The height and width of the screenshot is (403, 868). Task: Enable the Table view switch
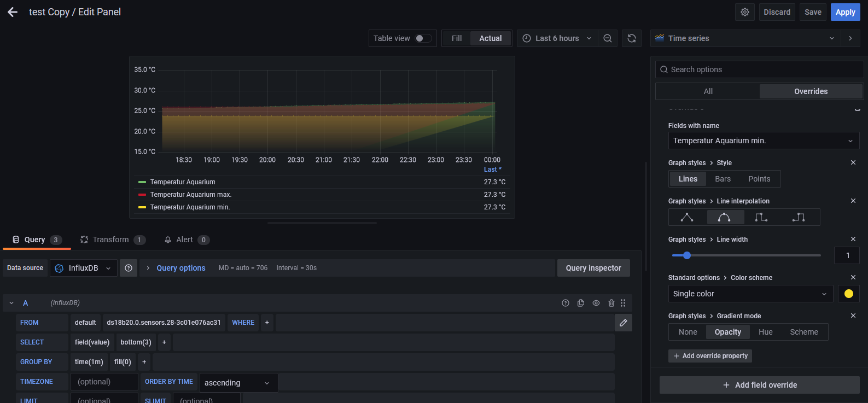click(423, 38)
